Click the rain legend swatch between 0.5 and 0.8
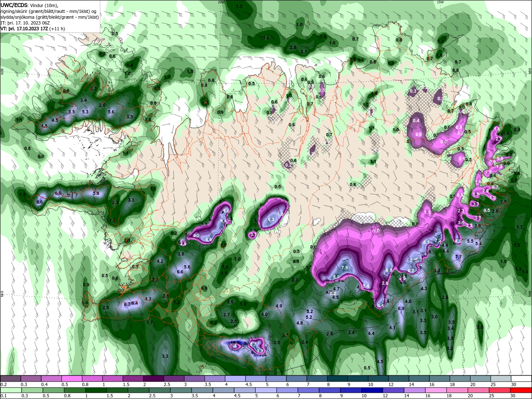Image resolution: width=532 pixels, height=399 pixels. point(53,390)
